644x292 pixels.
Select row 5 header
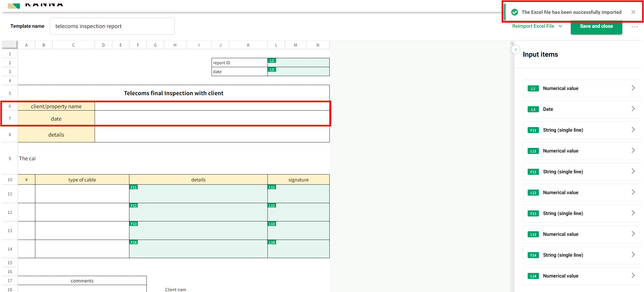tap(10, 93)
